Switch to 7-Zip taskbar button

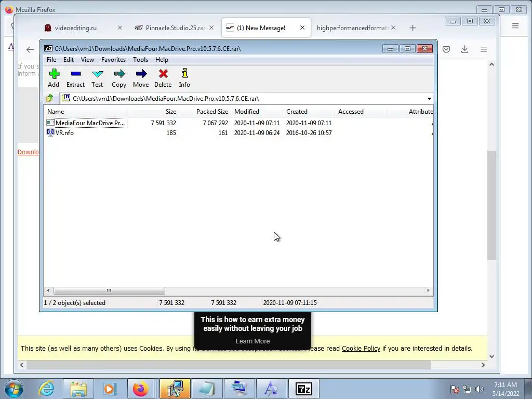pos(303,389)
